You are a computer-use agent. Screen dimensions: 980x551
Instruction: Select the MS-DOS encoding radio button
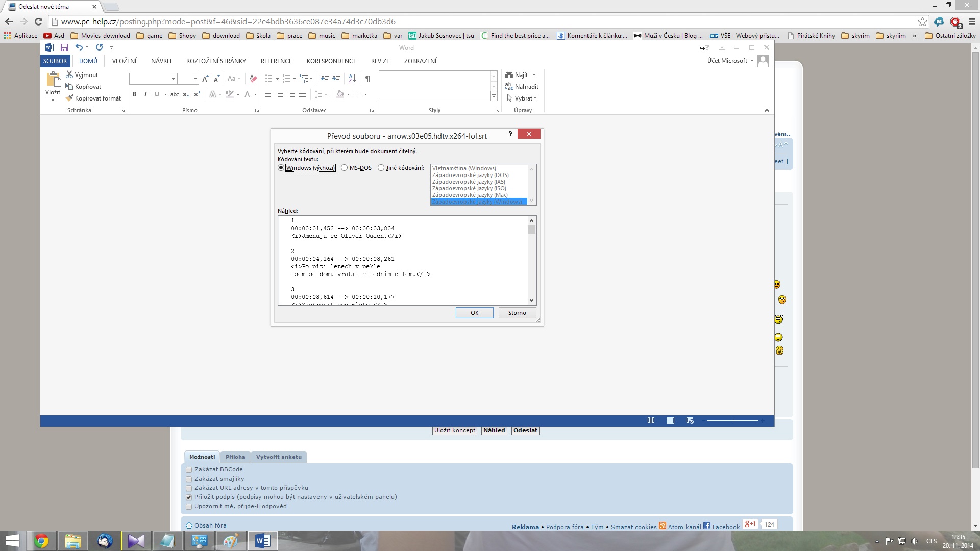345,168
